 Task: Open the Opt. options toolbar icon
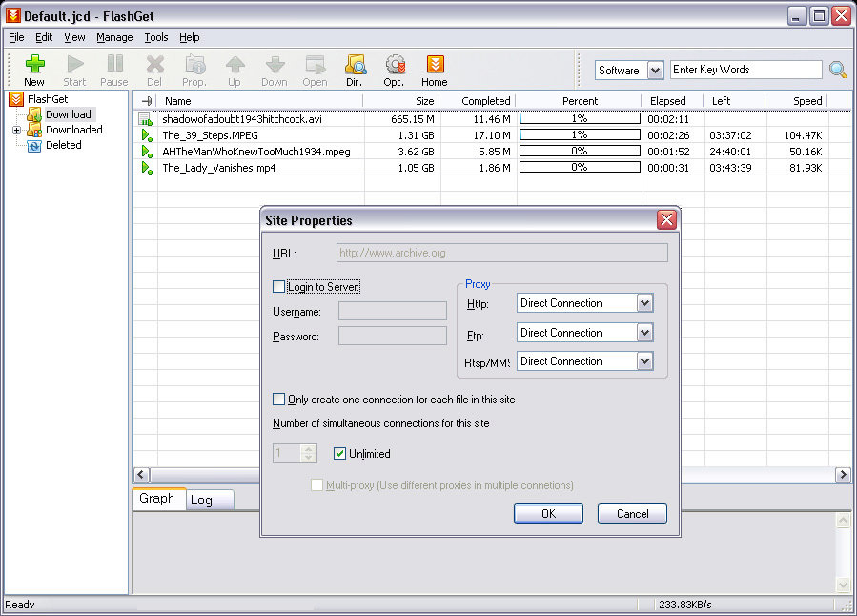tap(395, 65)
